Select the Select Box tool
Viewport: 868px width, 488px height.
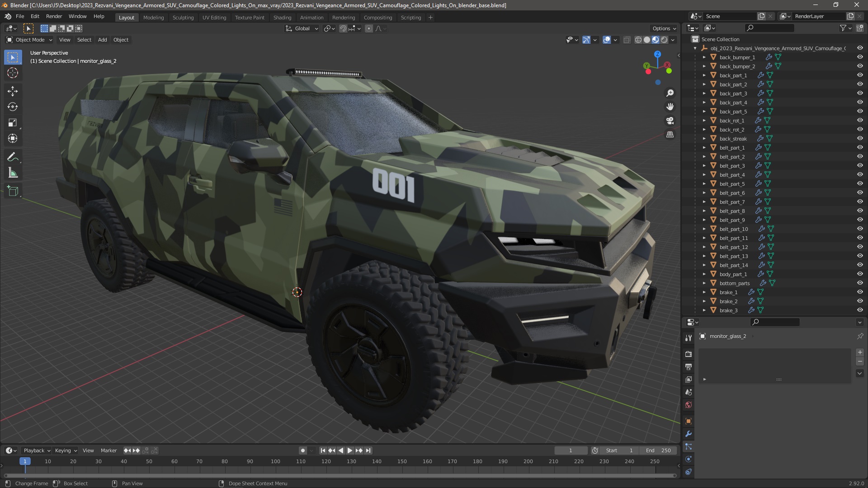(x=13, y=57)
